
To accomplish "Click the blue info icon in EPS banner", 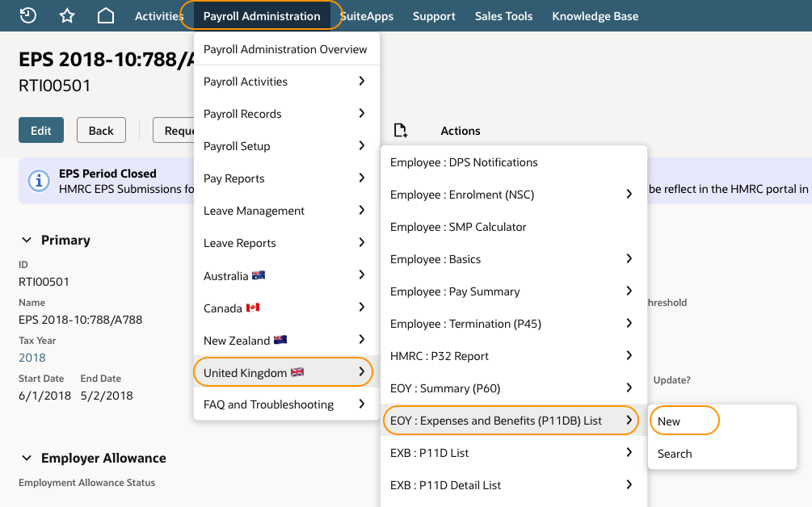I will tap(39, 181).
